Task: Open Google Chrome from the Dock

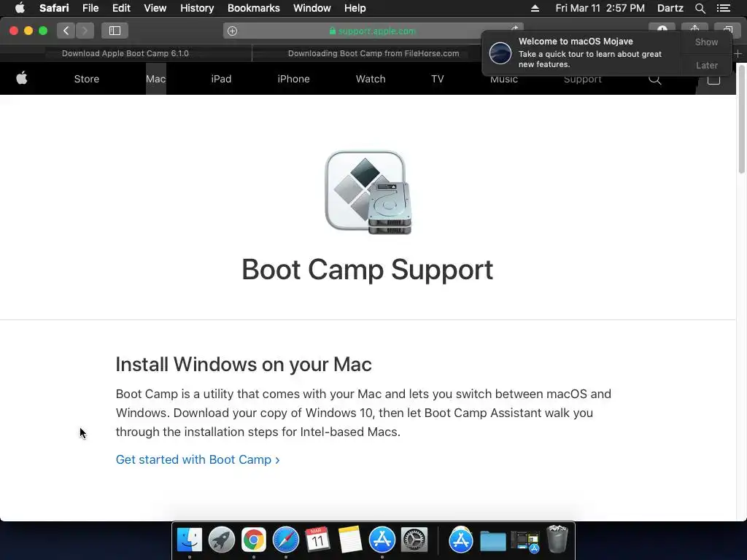Action: pos(253,540)
